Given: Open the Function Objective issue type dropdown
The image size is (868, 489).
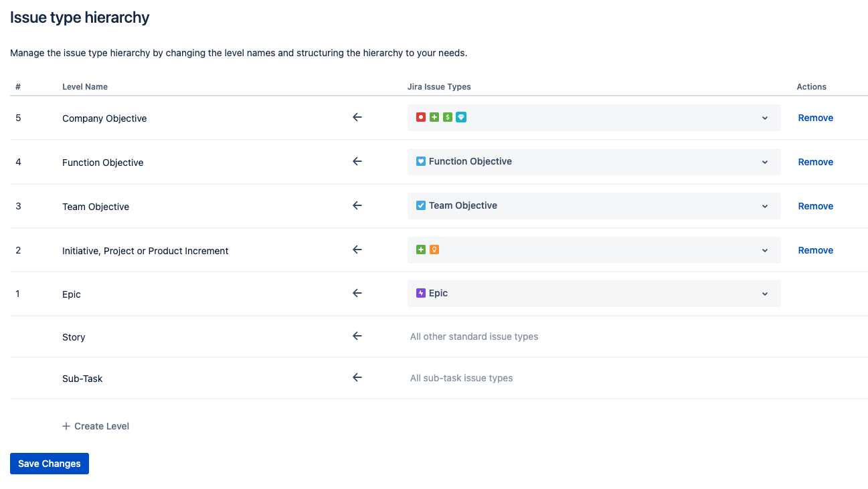Looking at the screenshot, I should (x=764, y=161).
